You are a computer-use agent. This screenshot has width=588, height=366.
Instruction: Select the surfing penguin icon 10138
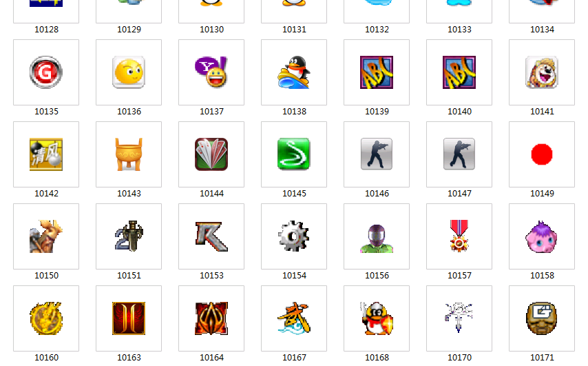[294, 72]
